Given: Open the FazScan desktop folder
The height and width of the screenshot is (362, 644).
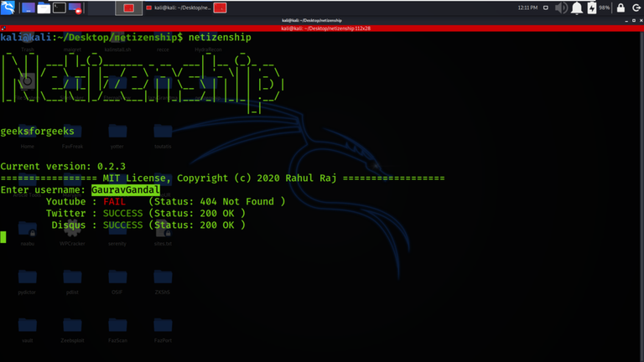Looking at the screenshot, I should coord(117,329).
